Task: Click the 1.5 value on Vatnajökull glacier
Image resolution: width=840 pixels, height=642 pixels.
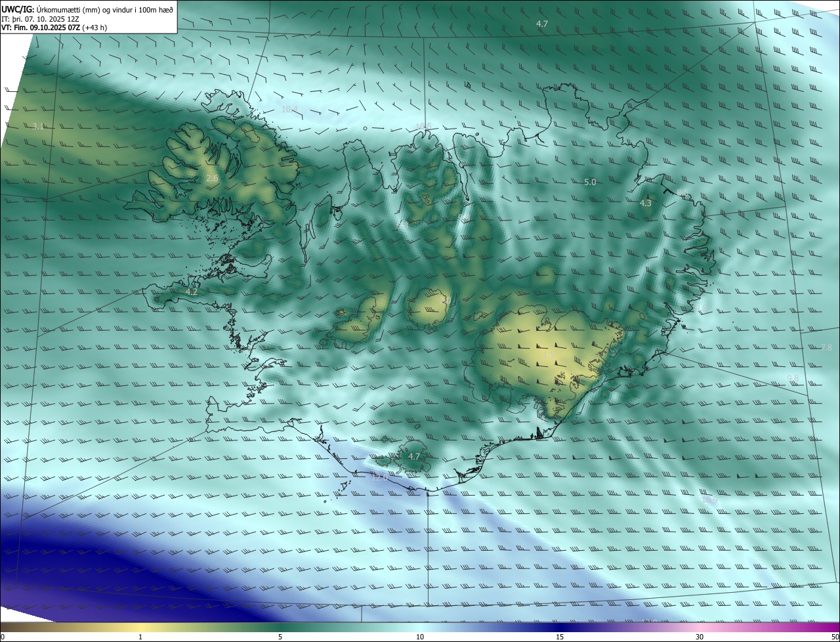Action: 550,355
